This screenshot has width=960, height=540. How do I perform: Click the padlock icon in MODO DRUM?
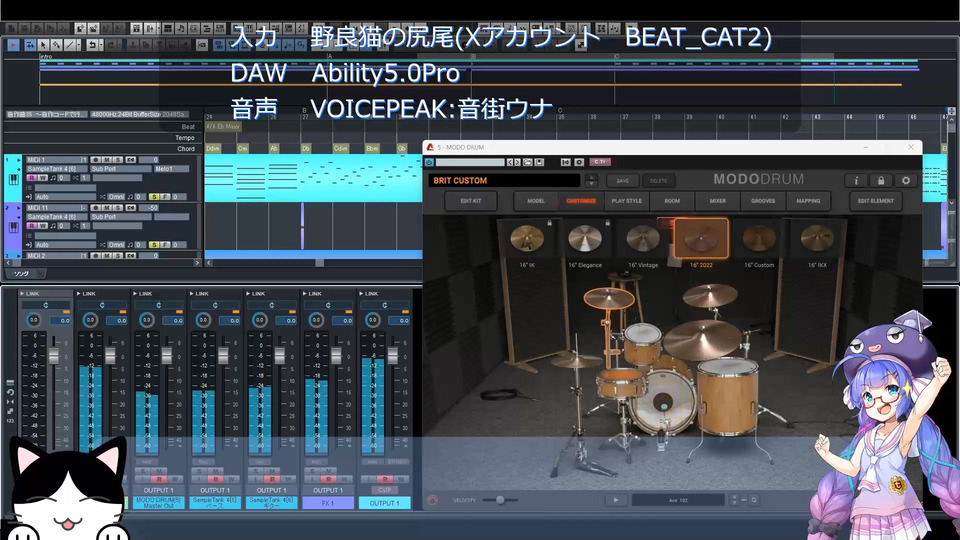coord(881,181)
